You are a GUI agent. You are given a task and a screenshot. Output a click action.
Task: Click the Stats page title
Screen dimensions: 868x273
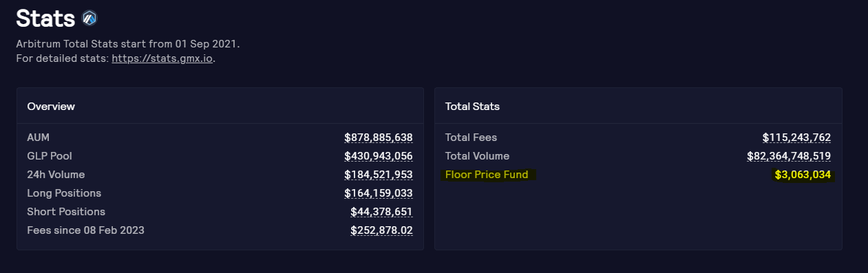(x=45, y=18)
